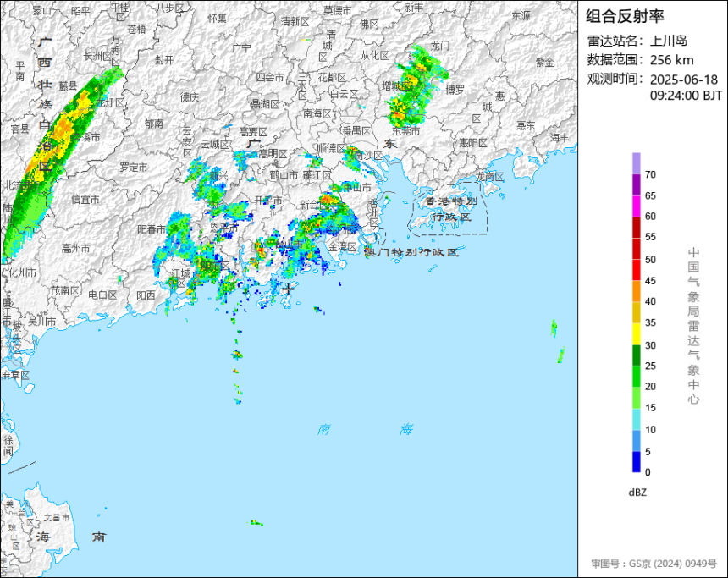Viewport: 728px width, 578px height.
Task: Click the 鹤山市 city label
Action: coord(284,175)
